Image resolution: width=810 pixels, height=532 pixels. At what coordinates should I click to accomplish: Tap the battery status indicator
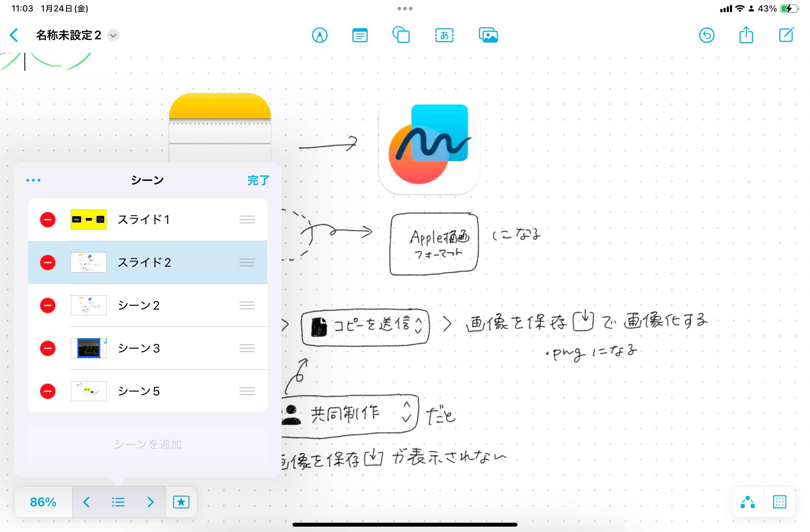point(789,9)
